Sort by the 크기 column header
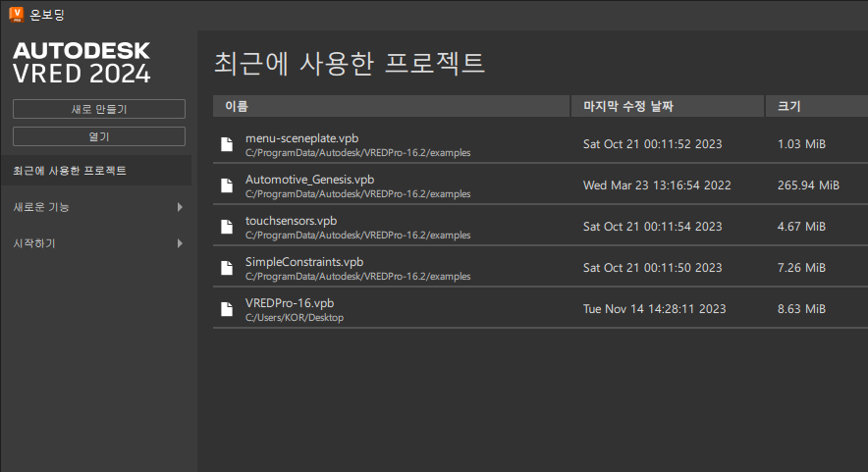The image size is (868, 472). pyautogui.click(x=817, y=106)
